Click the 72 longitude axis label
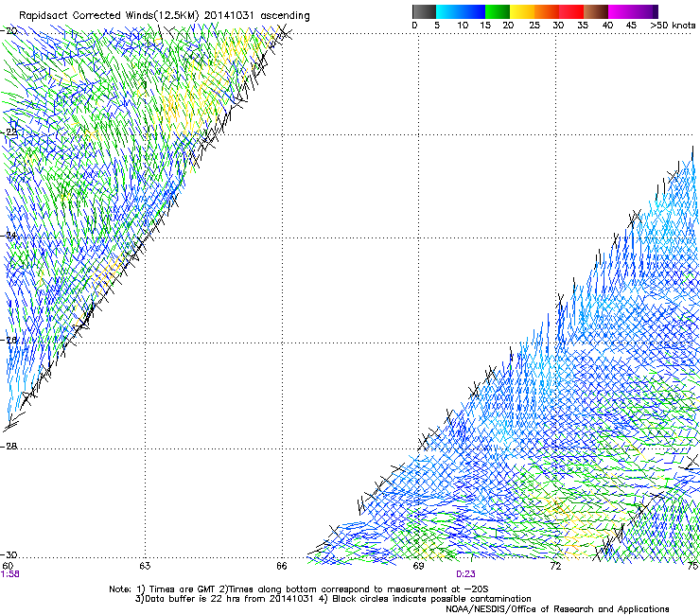The height and width of the screenshot is (615, 700). coord(555,566)
